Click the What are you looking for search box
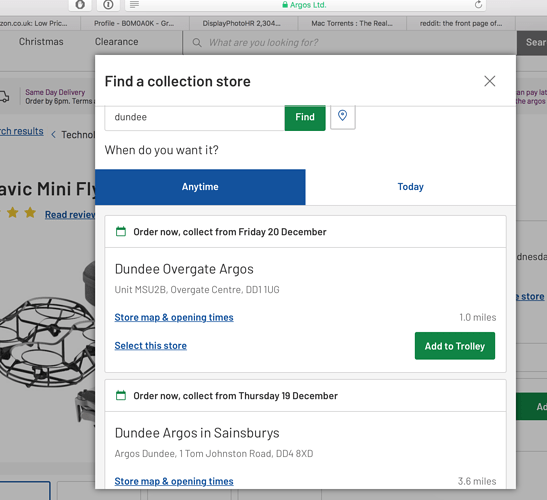Viewport: 547px width, 500px height. pyautogui.click(x=349, y=43)
